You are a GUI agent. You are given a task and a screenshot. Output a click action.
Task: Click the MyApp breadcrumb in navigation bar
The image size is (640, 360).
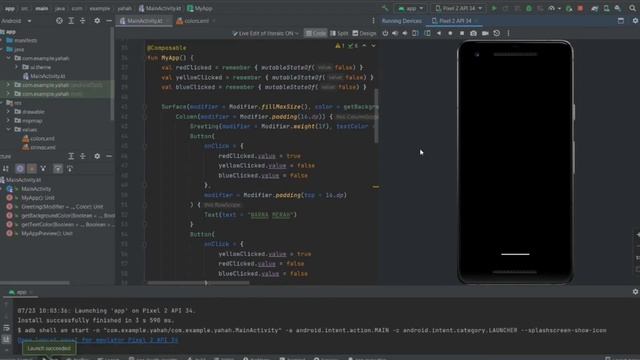coord(200,8)
